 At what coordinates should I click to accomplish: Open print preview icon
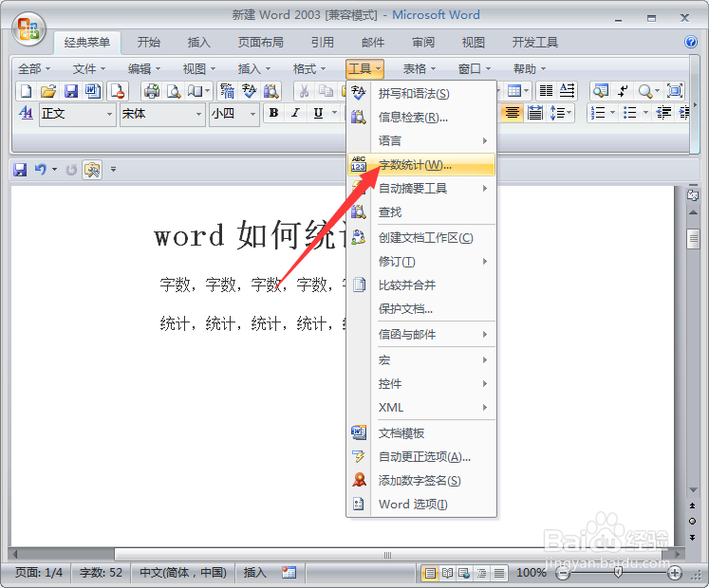(x=174, y=91)
